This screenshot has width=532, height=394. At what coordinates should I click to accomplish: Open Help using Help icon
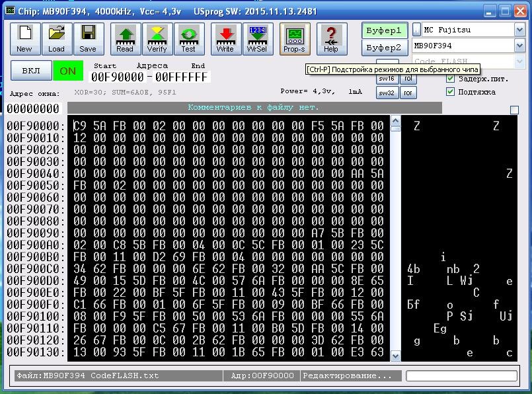click(x=331, y=38)
